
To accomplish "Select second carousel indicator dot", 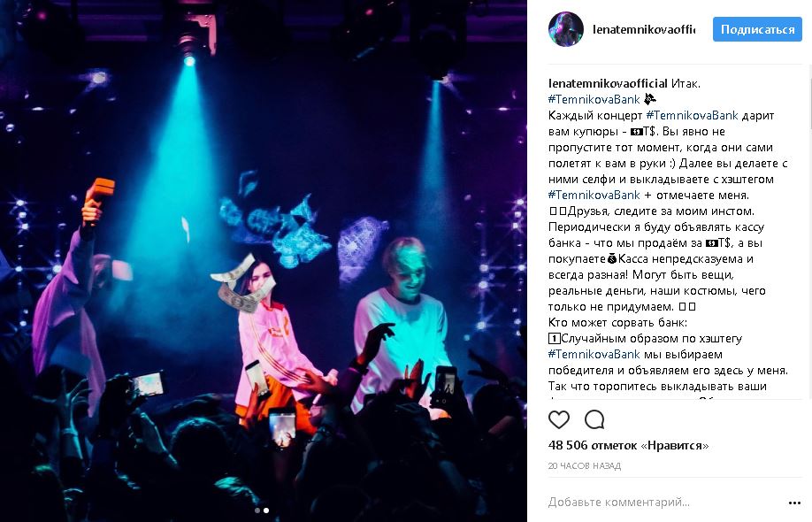I will (x=266, y=510).
